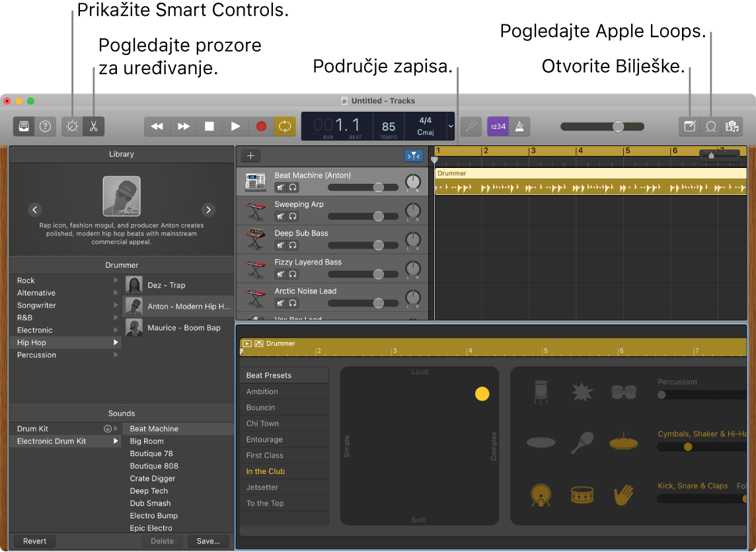Viewport: 756px width, 552px height.
Task: Show Smart Controls
Action: pos(71,126)
